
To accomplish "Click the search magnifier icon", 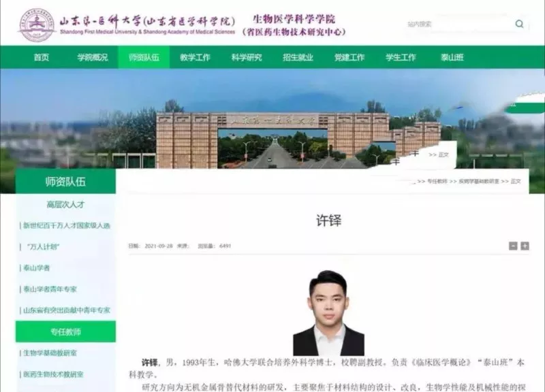I will (x=519, y=24).
